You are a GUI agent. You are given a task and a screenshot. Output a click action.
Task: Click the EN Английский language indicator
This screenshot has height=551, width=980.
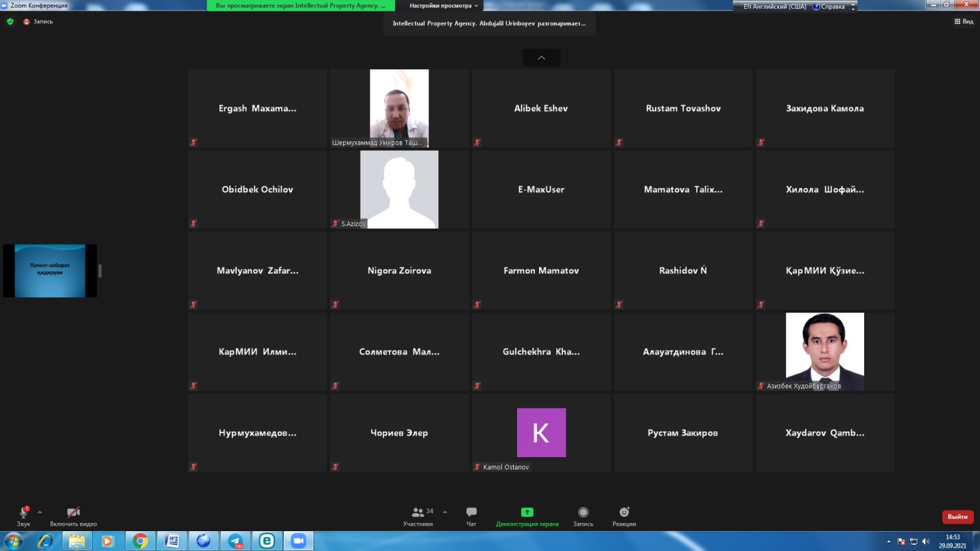(774, 6)
